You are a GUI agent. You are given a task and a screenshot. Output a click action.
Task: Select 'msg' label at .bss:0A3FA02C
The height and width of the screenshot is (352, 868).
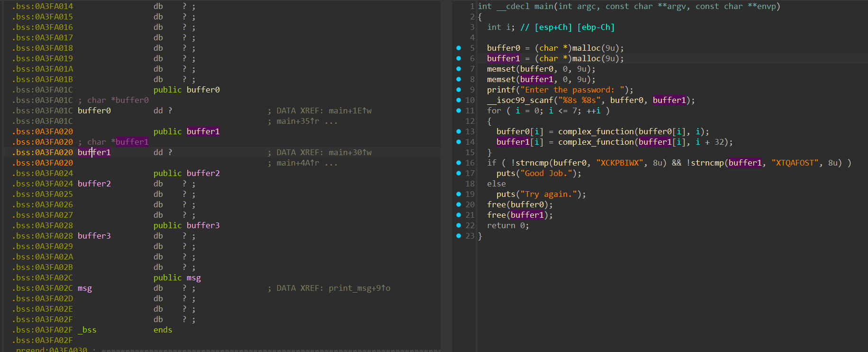coord(85,288)
